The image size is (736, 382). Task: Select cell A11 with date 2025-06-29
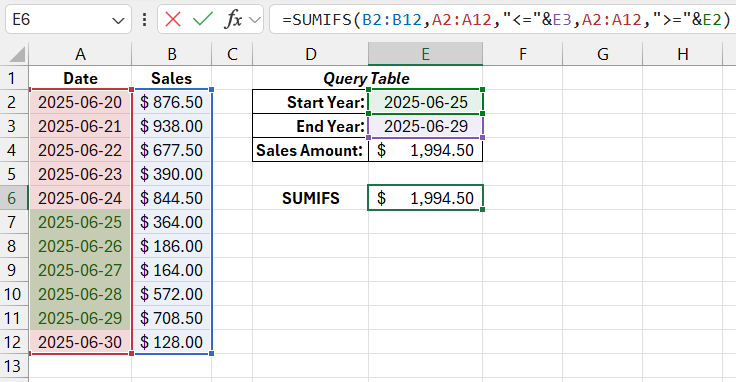coord(80,318)
